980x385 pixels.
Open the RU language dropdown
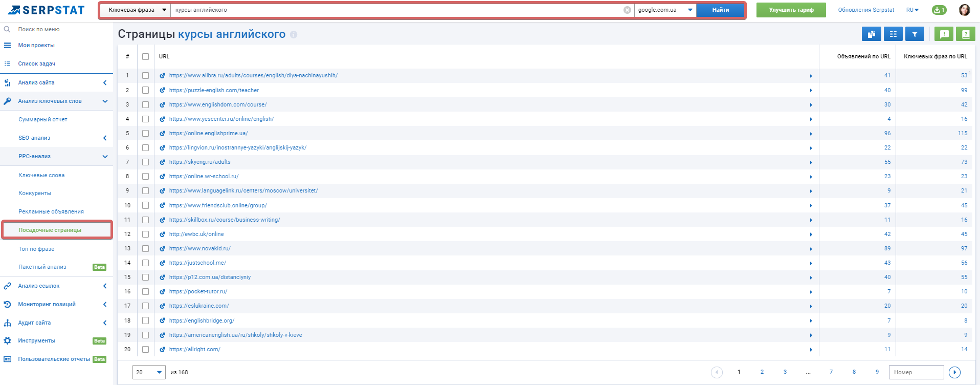tap(912, 10)
